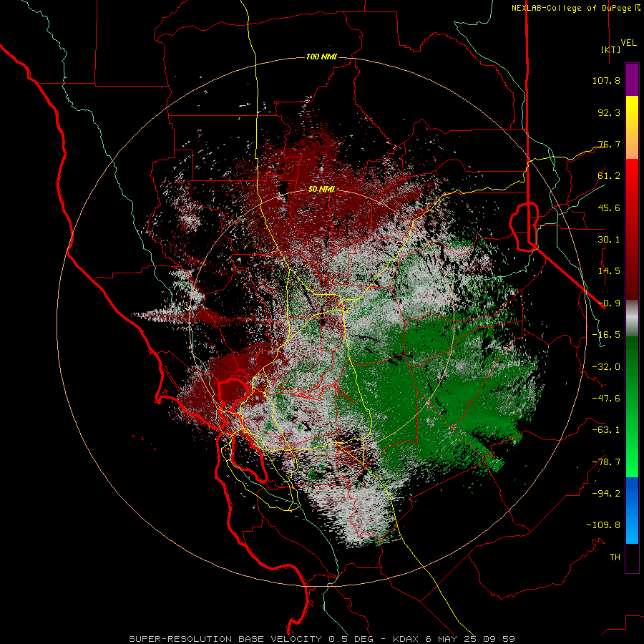Click the 45.6 velocity scale value
Viewport: 644px width, 644px height.
[609, 208]
